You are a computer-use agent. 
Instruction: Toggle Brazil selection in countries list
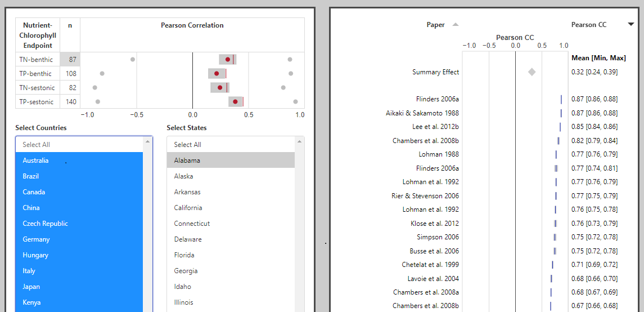(31, 176)
